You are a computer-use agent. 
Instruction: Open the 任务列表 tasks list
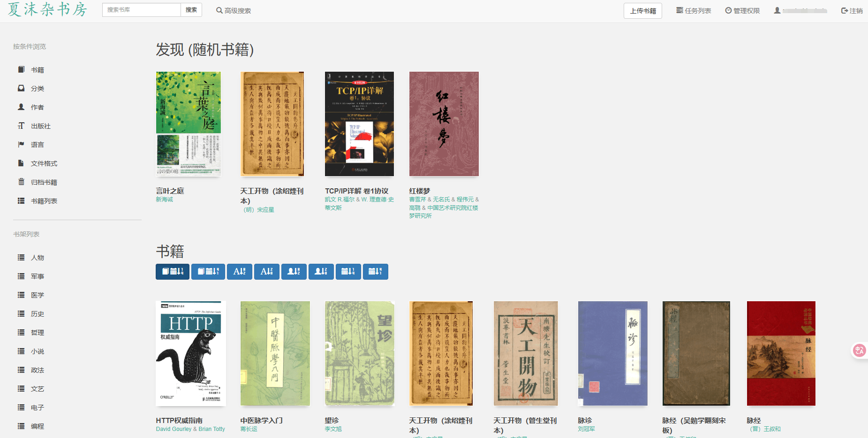click(694, 11)
